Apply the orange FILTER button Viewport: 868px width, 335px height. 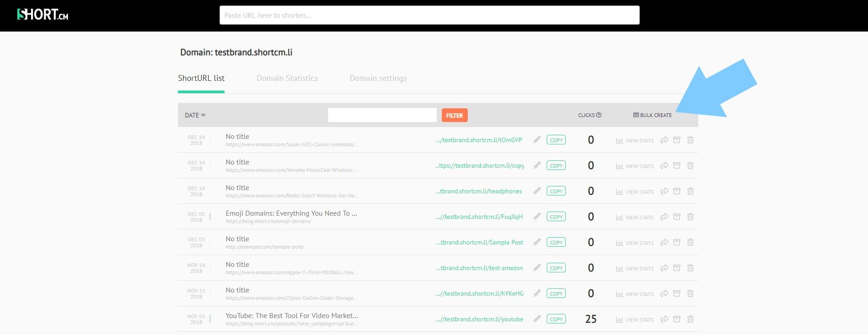point(455,115)
